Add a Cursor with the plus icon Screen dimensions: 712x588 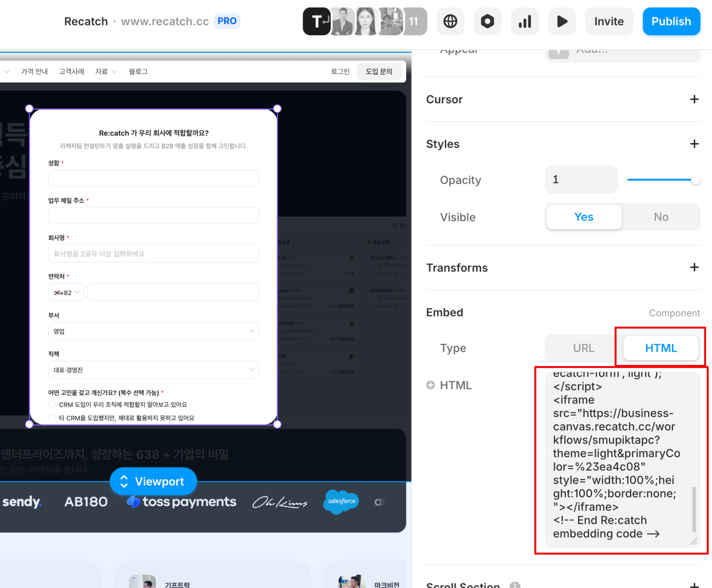pyautogui.click(x=694, y=99)
